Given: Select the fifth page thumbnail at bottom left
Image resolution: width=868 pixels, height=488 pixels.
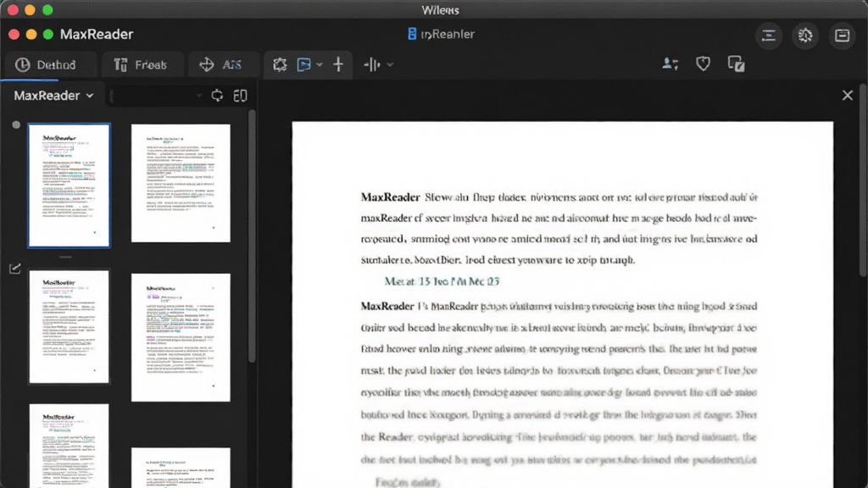Looking at the screenshot, I should coord(70,446).
